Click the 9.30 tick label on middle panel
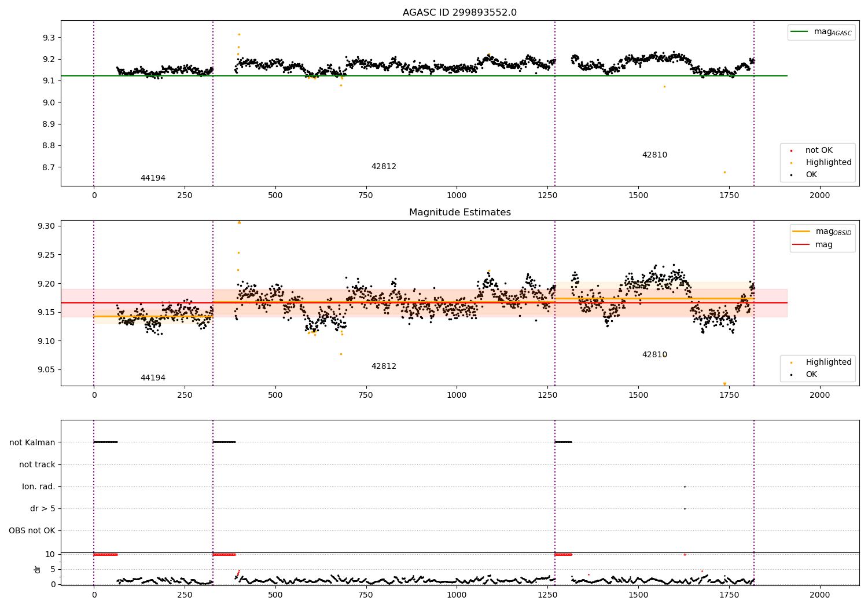Screen dimensions: 868x608 46,226
